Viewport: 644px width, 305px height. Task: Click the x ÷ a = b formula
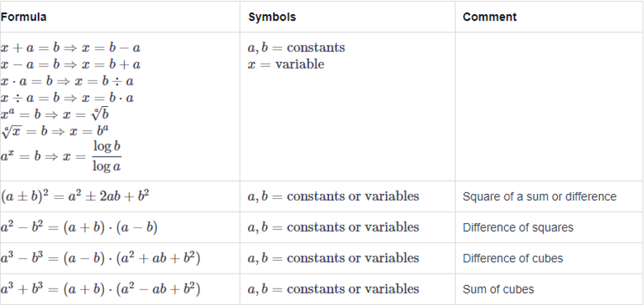68,98
